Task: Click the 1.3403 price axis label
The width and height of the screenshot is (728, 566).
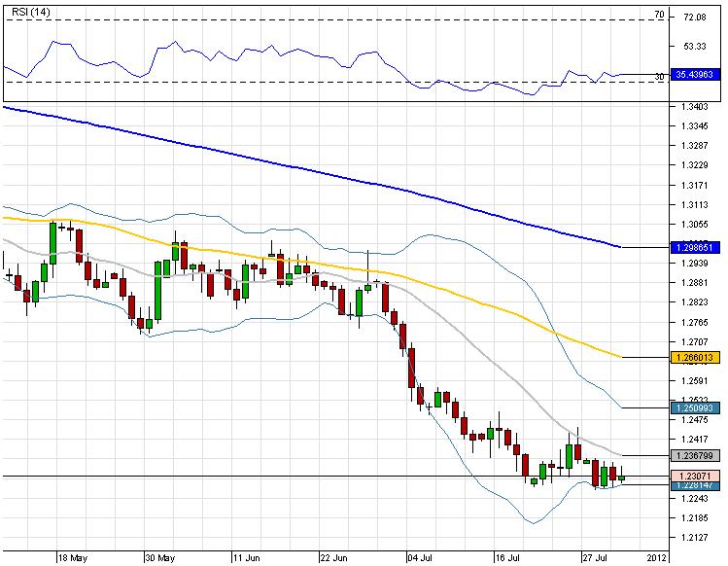Action: pyautogui.click(x=695, y=107)
